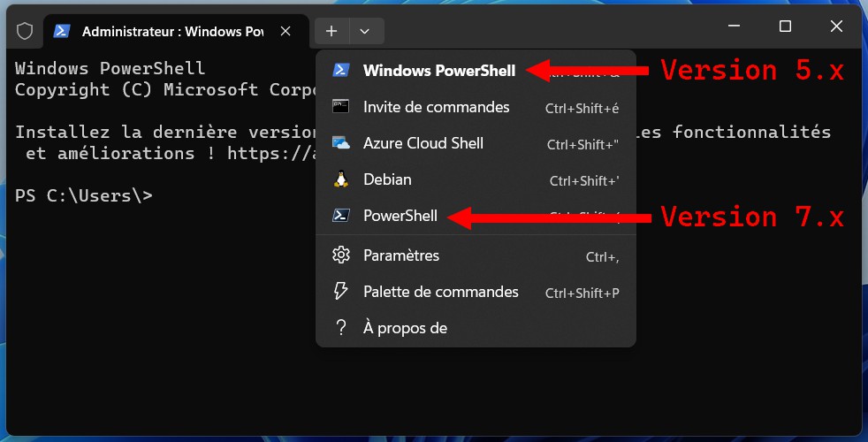Close the Administrateur PowerShell tab
This screenshot has width=868, height=442.
(286, 31)
